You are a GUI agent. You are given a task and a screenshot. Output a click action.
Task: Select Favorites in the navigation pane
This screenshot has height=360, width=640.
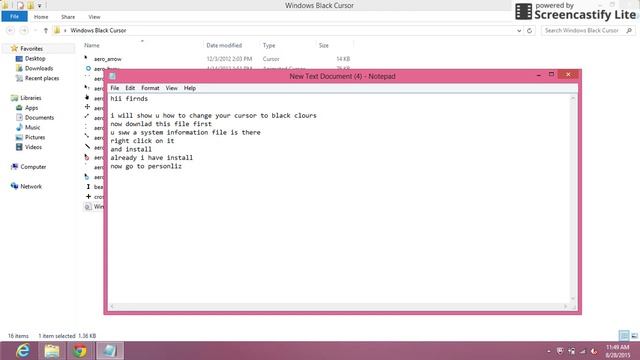[x=31, y=49]
